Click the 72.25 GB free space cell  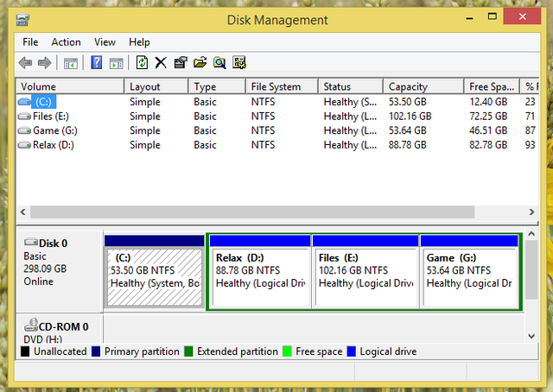click(488, 117)
